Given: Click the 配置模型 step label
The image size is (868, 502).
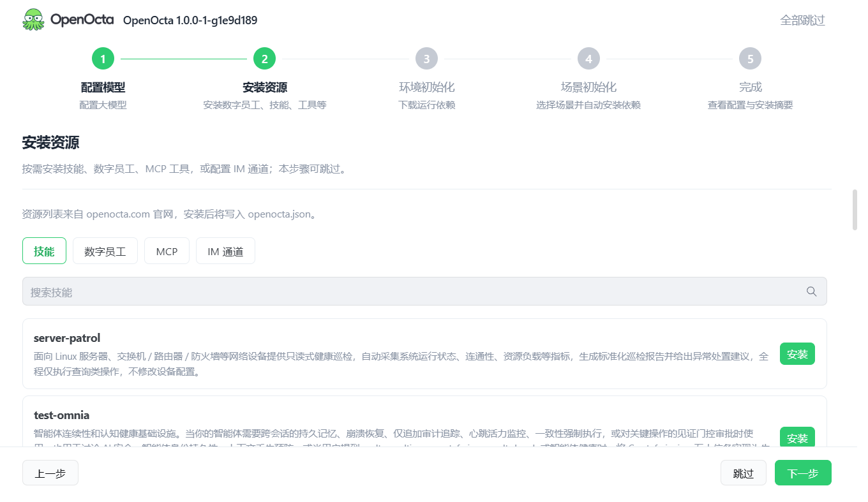Looking at the screenshot, I should [103, 87].
